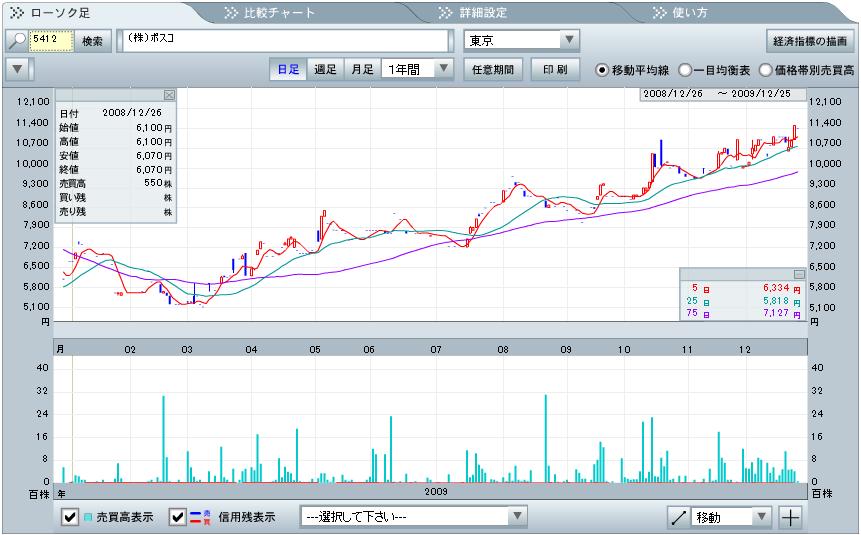Select 一目均衡表 radio button

click(x=685, y=70)
